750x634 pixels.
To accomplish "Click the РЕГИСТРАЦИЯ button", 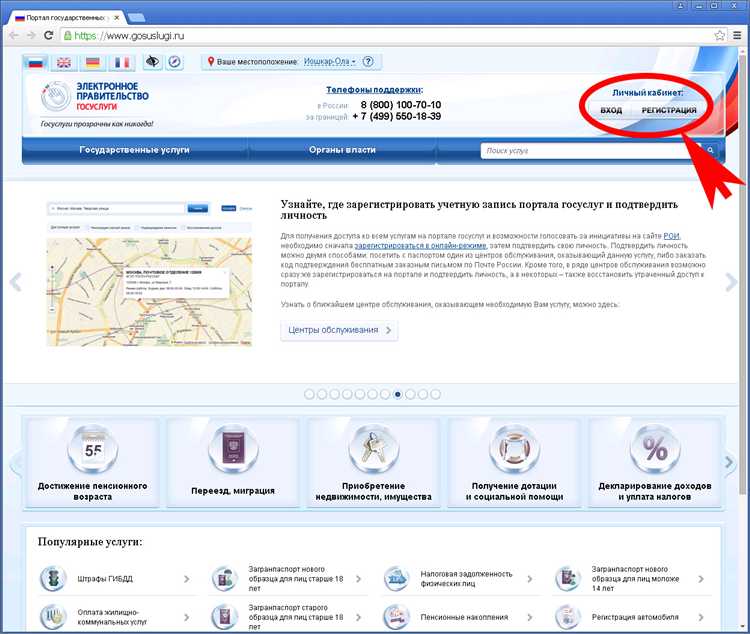I will click(x=669, y=110).
